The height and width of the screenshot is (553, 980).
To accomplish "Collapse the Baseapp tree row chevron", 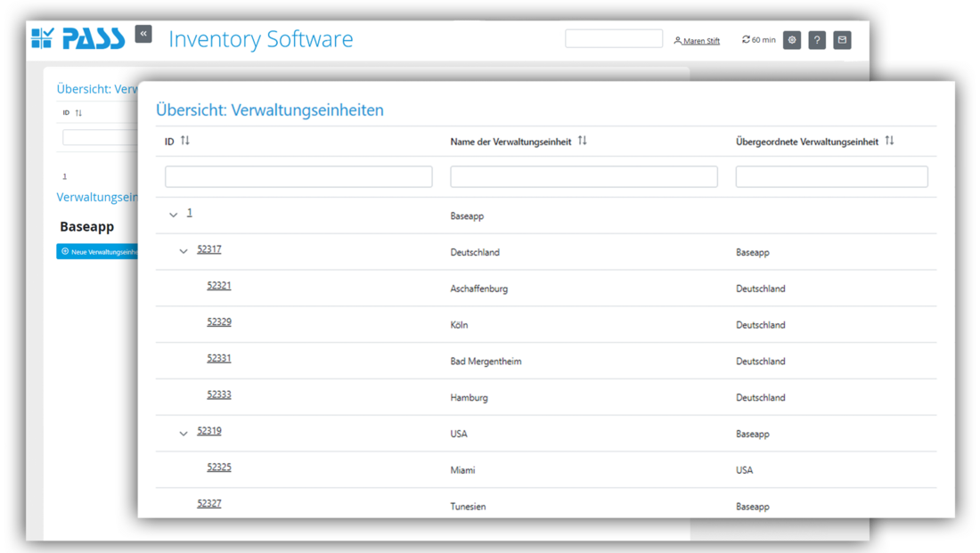I will [175, 215].
